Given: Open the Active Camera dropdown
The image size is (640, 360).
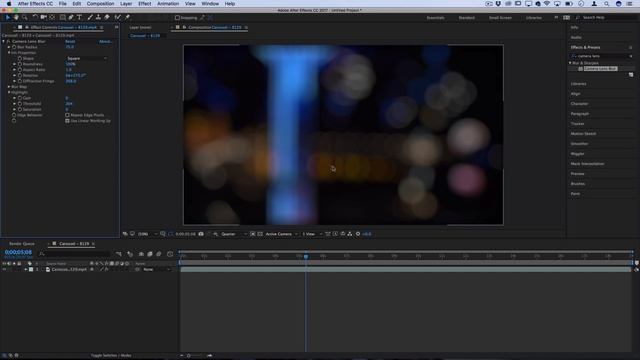Looking at the screenshot, I should [281, 234].
